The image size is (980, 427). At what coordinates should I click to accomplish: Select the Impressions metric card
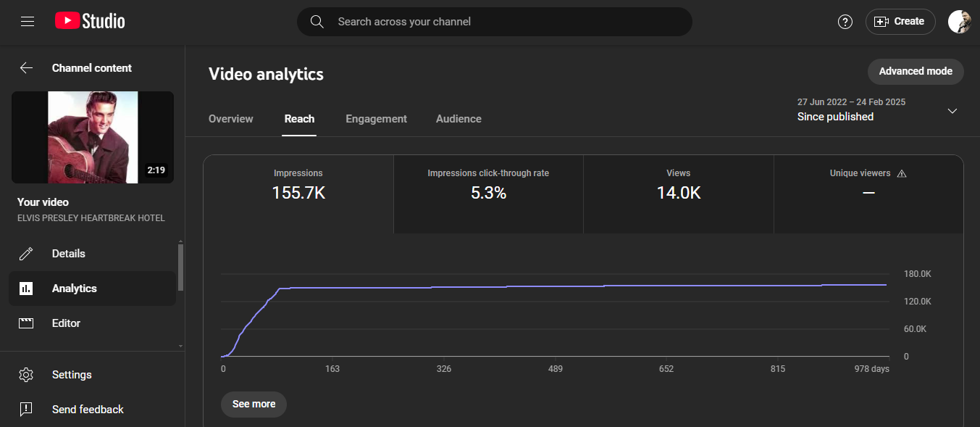(298, 194)
